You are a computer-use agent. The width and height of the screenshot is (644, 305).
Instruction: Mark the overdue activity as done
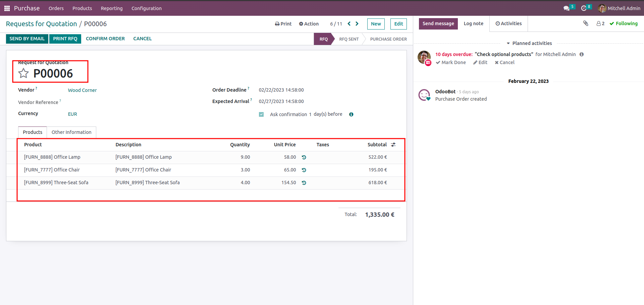coord(451,62)
